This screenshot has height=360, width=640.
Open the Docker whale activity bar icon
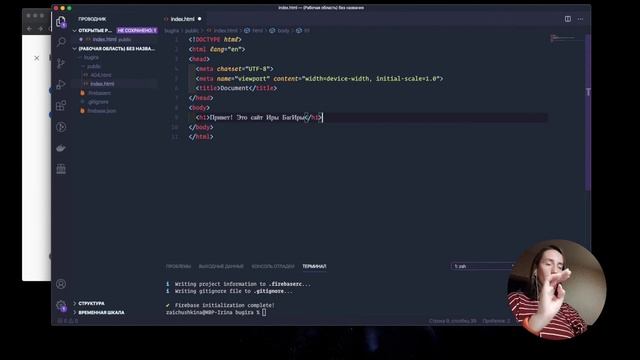click(x=61, y=148)
